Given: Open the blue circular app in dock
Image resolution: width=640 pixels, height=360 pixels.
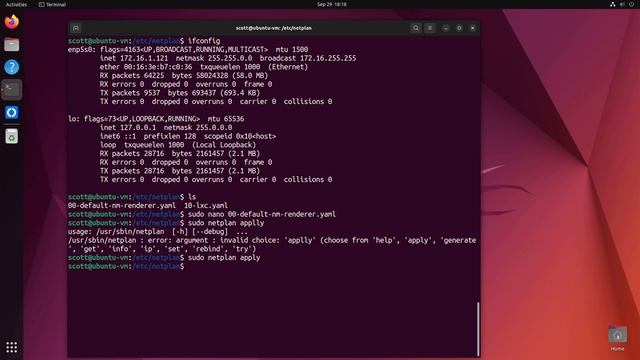Looking at the screenshot, I should tap(11, 113).
